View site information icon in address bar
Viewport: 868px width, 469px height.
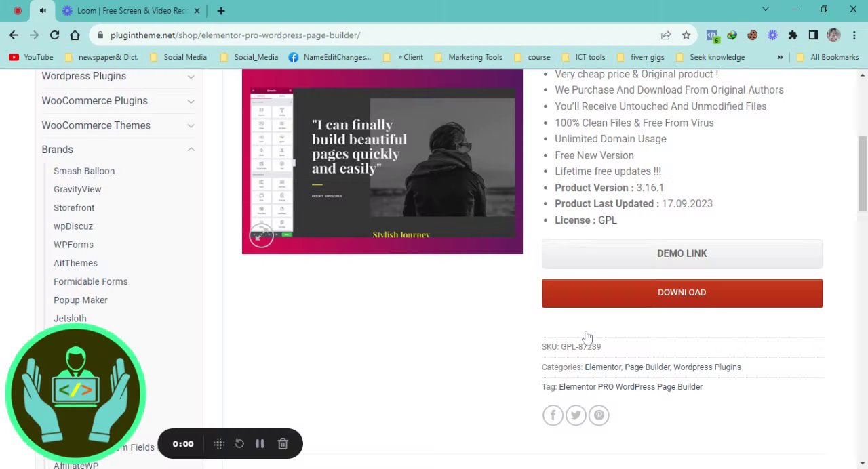100,35
